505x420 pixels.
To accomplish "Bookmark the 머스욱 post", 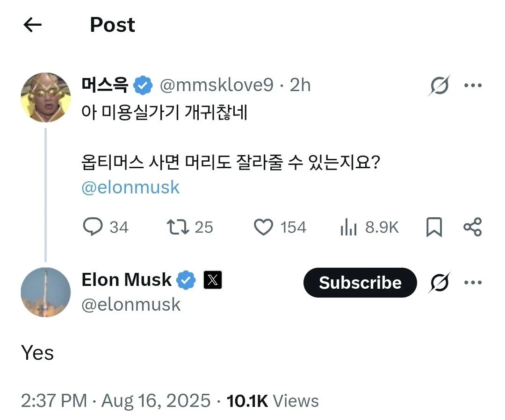I will click(434, 228).
